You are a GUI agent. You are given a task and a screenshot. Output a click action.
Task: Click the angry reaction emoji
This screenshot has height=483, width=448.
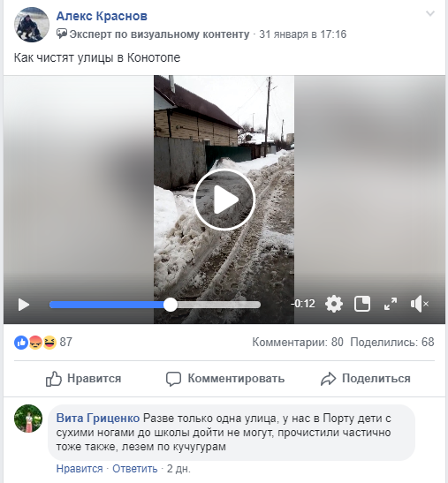tap(35, 343)
